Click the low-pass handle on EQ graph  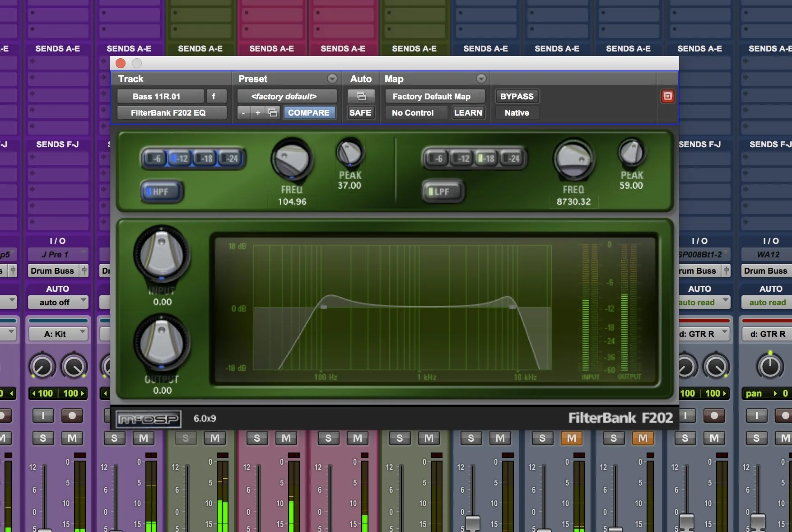(x=512, y=307)
